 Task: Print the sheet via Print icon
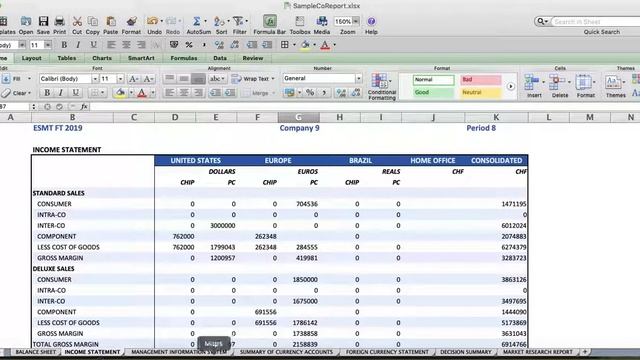tap(60, 21)
